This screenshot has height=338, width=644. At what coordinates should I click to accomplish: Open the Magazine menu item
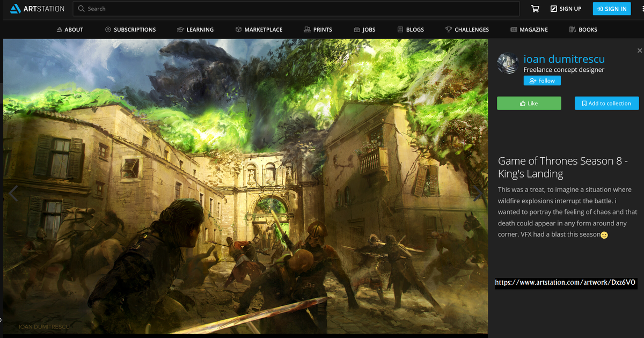tap(529, 30)
